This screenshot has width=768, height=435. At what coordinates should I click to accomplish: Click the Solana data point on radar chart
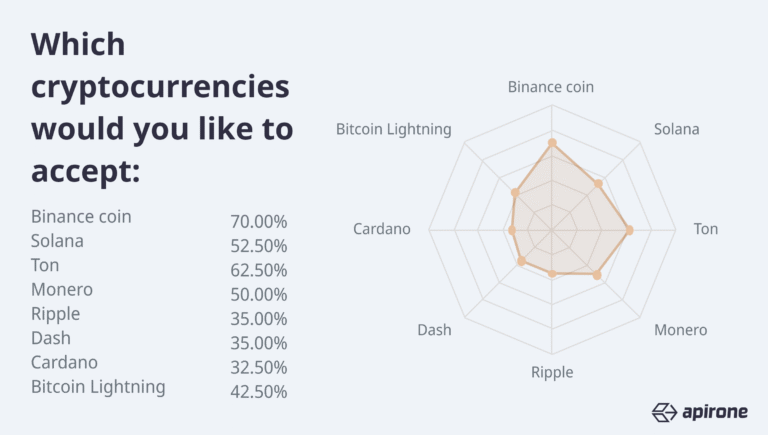[x=598, y=183]
